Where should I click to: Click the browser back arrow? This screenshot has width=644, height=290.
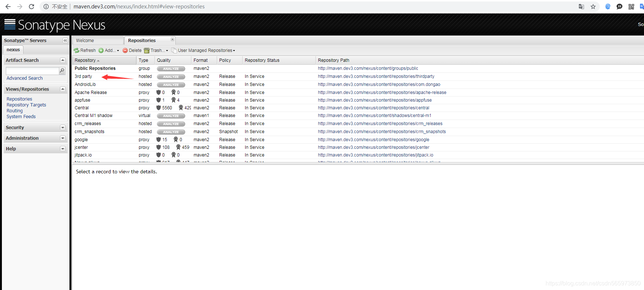pyautogui.click(x=8, y=7)
